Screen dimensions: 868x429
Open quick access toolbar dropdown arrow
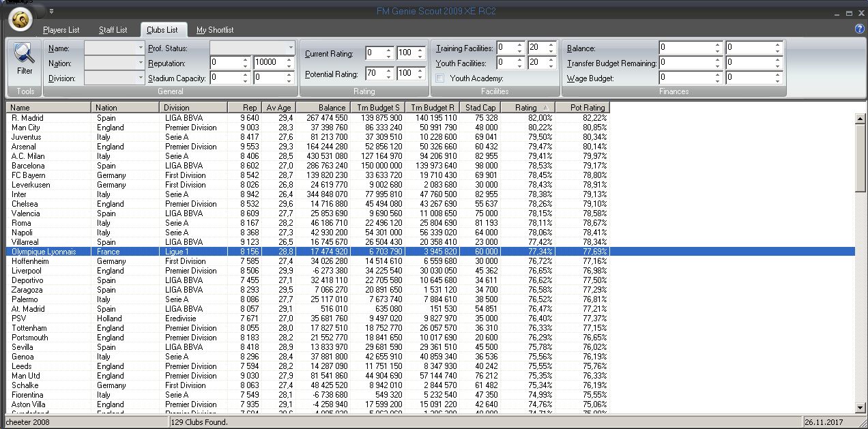coord(52,11)
